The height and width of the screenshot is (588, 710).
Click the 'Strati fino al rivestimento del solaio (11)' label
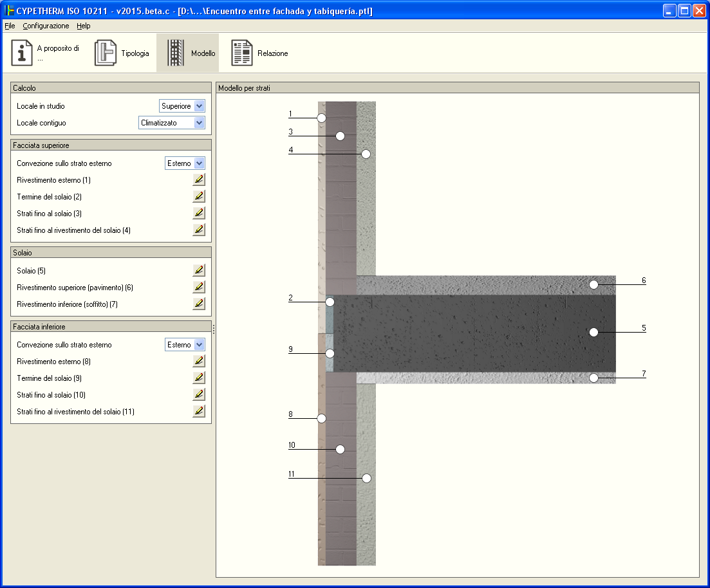click(75, 412)
